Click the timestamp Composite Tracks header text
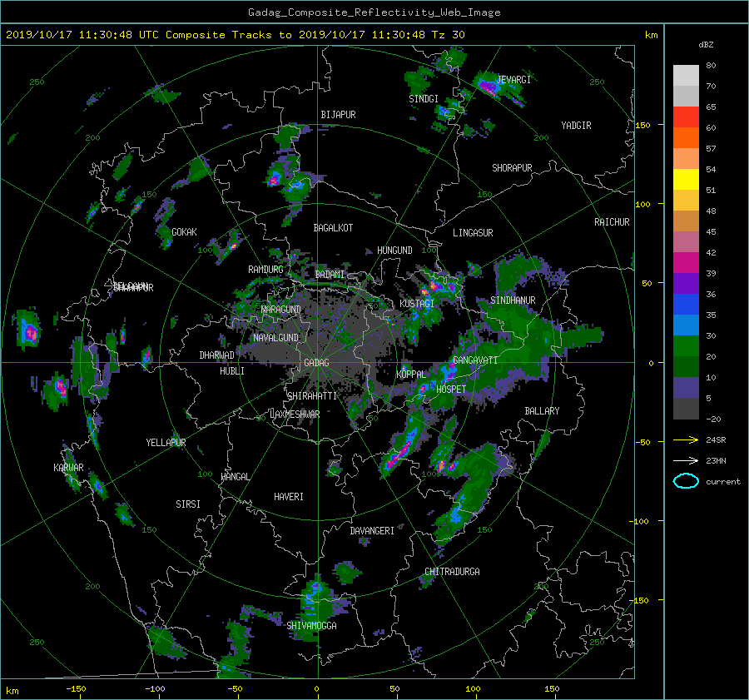 coord(235,35)
